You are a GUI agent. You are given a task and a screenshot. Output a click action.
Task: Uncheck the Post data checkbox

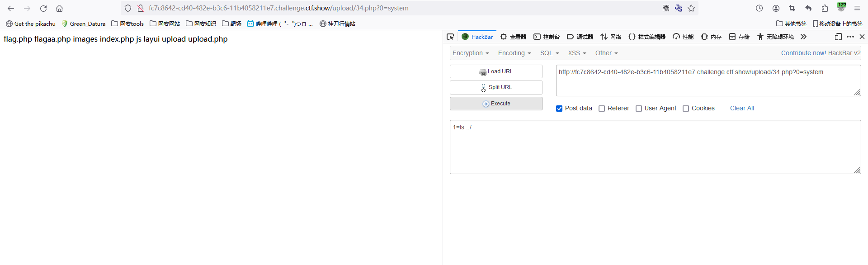tap(559, 109)
